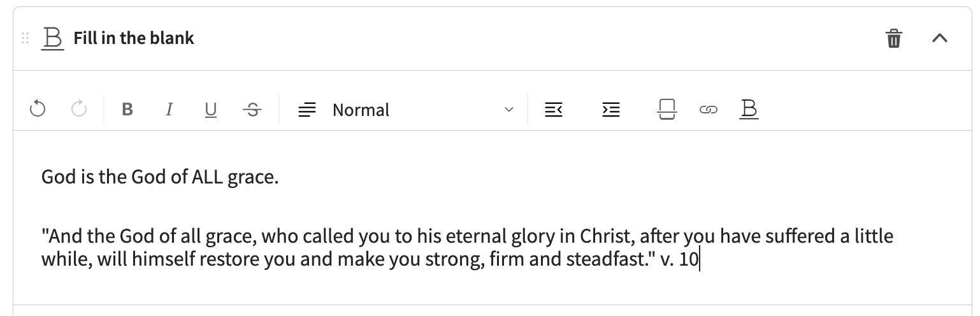Click the Fill in the blank header title
Viewport: 980px width, 316px height.
134,38
